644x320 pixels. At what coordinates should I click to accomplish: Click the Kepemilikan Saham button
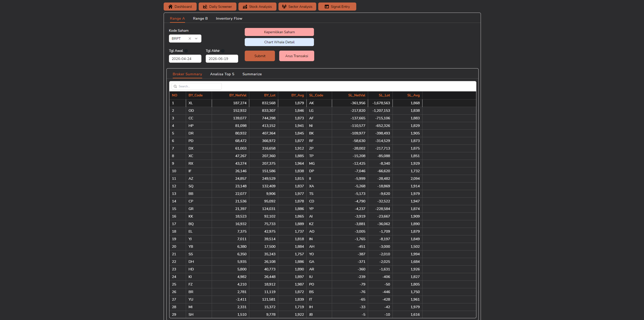point(279,32)
